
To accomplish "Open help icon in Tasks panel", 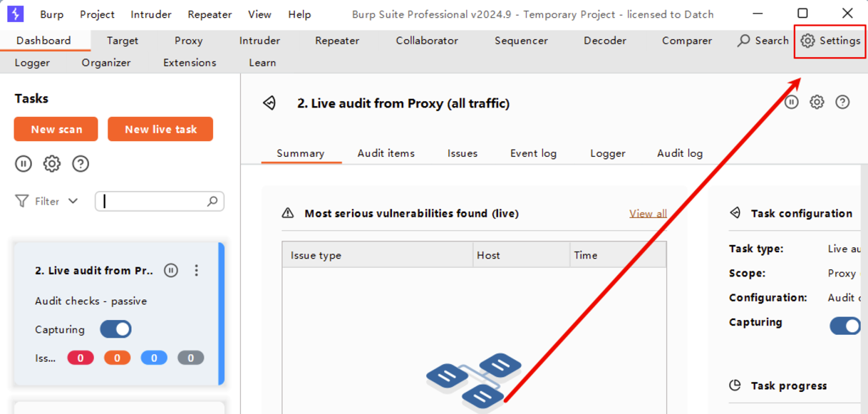I will pyautogui.click(x=81, y=164).
